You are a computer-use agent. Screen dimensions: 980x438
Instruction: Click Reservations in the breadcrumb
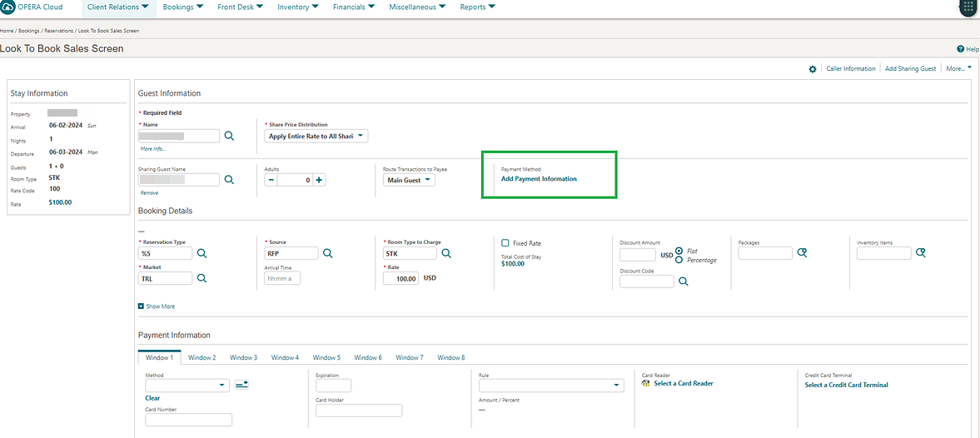coord(58,30)
